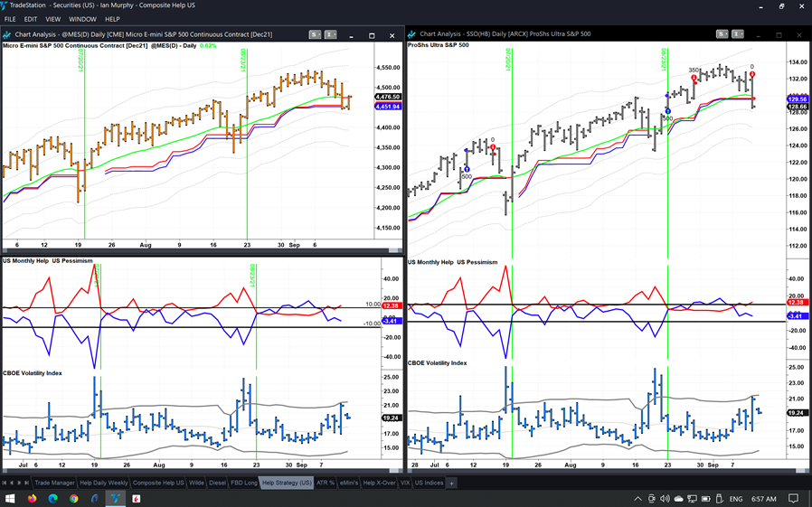Open the FILE menu
The width and height of the screenshot is (812, 507).
10,19
